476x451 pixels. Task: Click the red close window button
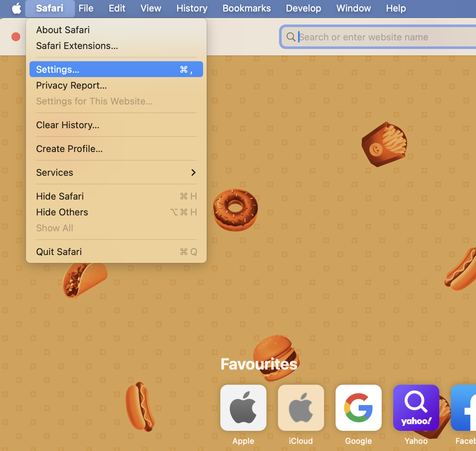pyautogui.click(x=15, y=37)
